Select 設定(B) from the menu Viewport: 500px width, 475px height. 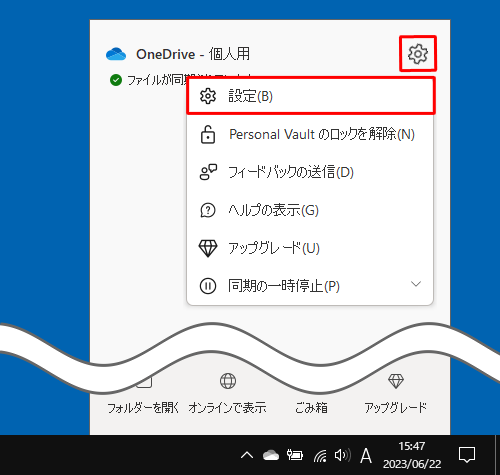coord(311,96)
